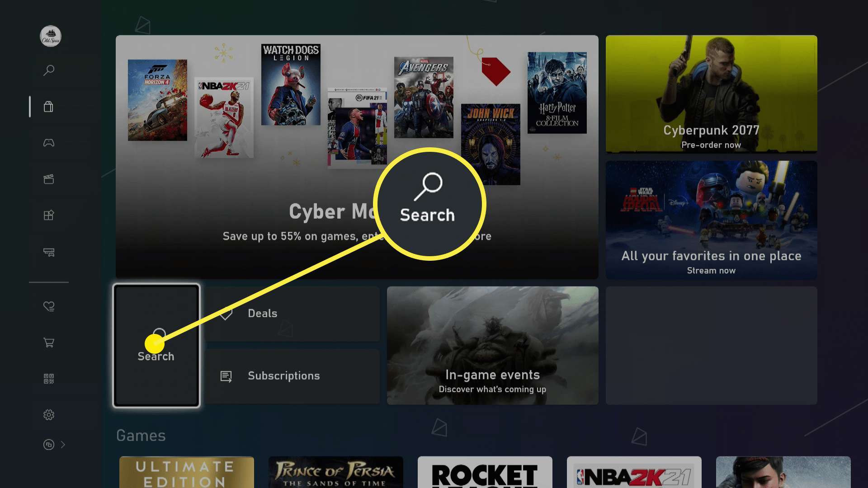This screenshot has height=488, width=868.
Task: Expand the navigation chevron at bottom-left
Action: tap(62, 445)
